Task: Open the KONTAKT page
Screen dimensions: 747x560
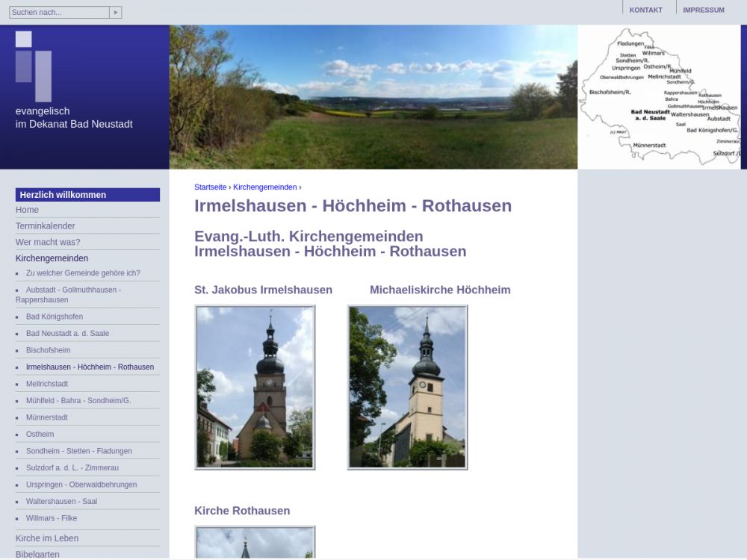Action: (x=645, y=10)
